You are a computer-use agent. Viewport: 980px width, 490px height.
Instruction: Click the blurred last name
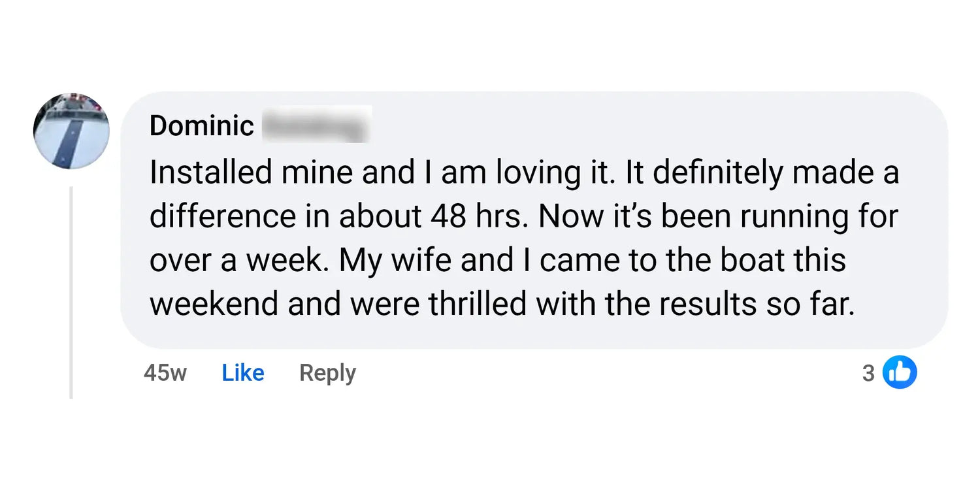coord(316,125)
